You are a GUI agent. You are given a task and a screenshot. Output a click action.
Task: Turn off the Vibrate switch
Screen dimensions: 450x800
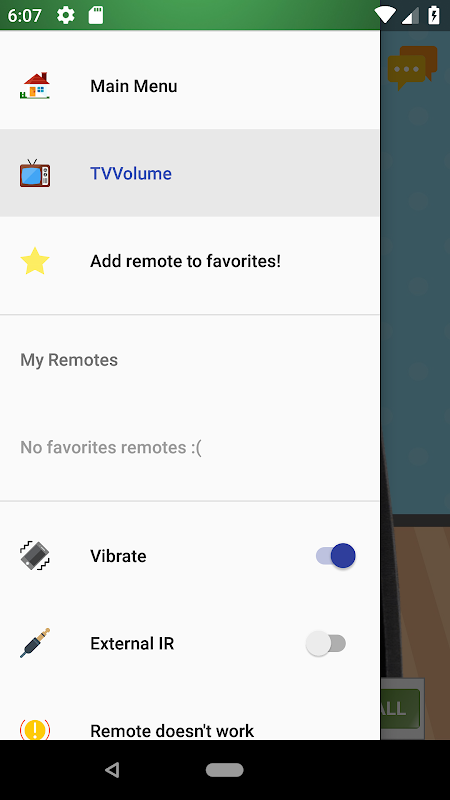click(x=336, y=556)
